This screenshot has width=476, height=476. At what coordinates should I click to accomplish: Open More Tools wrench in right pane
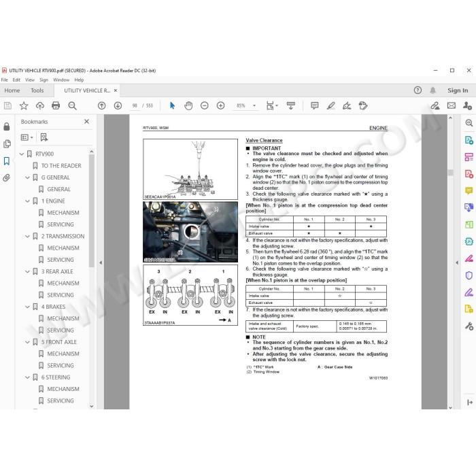[469, 326]
